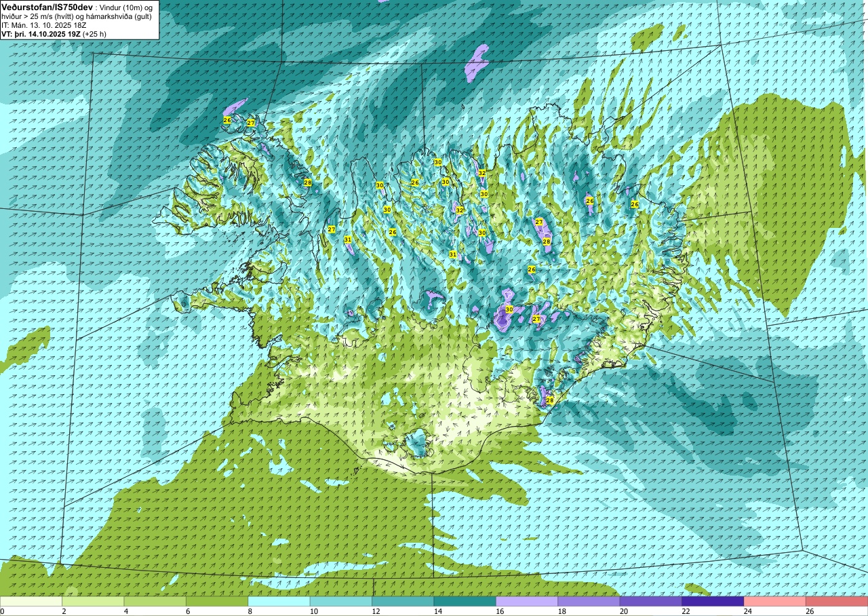Click the legend scale tick label 8
Image resolution: width=868 pixels, height=616 pixels.
tap(250, 611)
